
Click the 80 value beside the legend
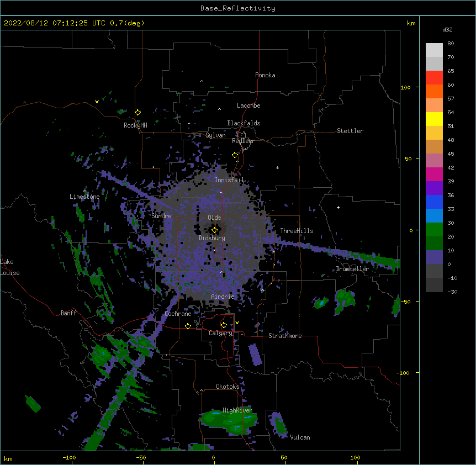tap(451, 44)
